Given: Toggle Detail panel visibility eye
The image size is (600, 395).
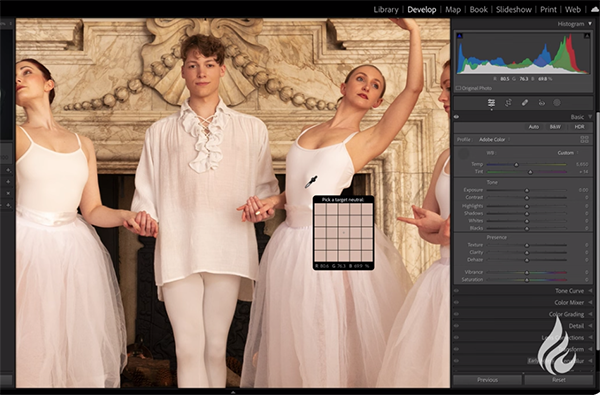Looking at the screenshot, I should click(457, 326).
